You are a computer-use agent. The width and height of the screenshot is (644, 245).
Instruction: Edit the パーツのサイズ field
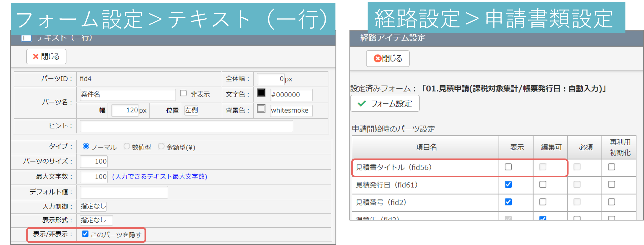(x=94, y=162)
